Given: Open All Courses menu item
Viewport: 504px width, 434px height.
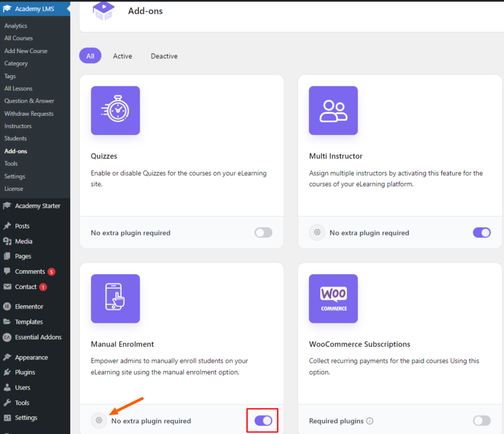Looking at the screenshot, I should (x=19, y=38).
